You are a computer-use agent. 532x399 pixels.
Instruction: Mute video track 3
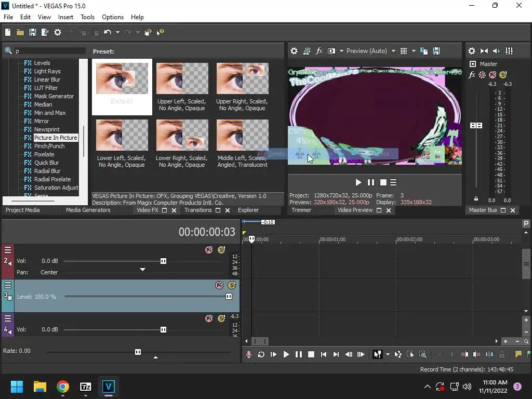220,285
